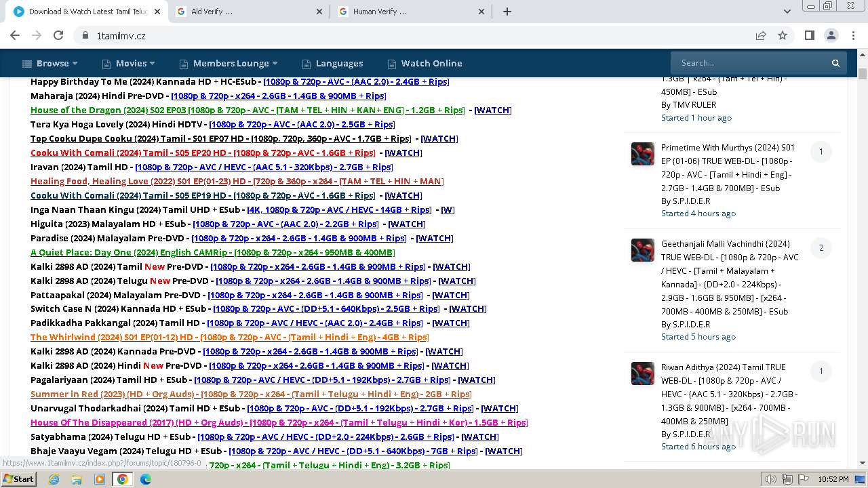Click WATCH link for Bhaje Vaayu Vegam
This screenshot has width=868, height=488.
504,451
